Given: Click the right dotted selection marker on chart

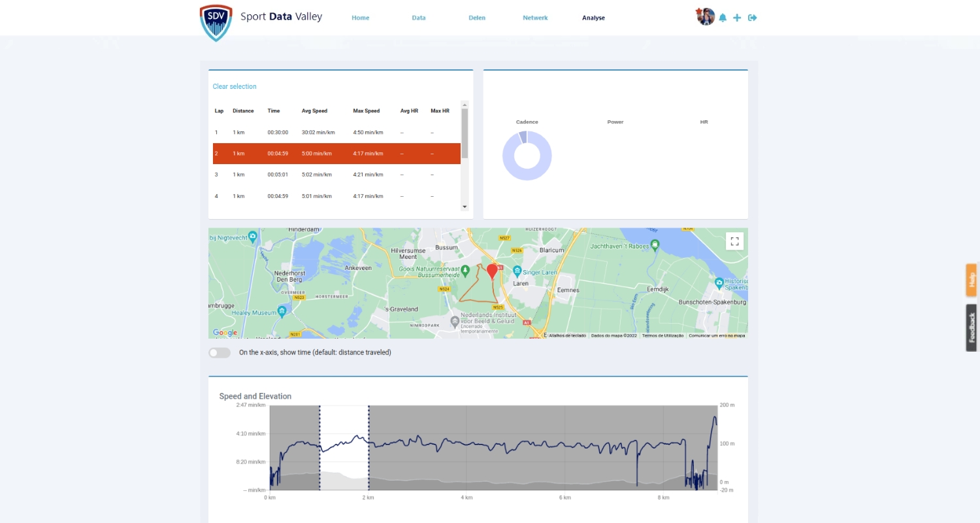Looking at the screenshot, I should pyautogui.click(x=368, y=448).
